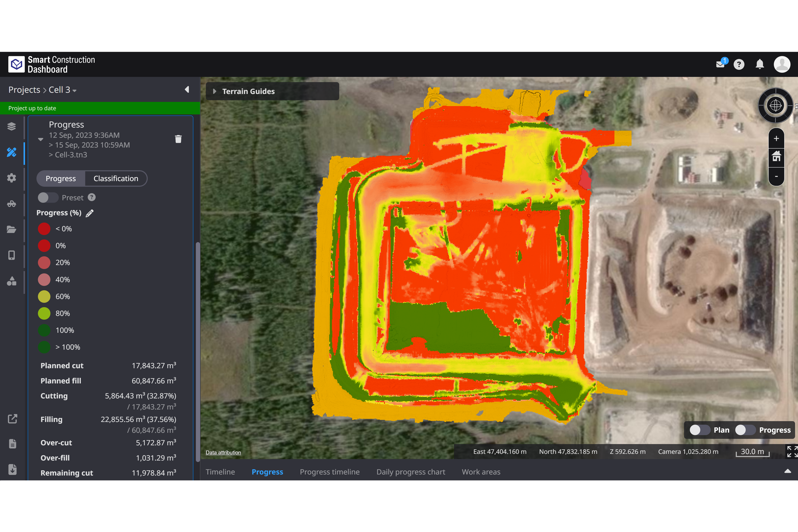The height and width of the screenshot is (532, 798).
Task: Open the user profile avatar
Action: (782, 64)
